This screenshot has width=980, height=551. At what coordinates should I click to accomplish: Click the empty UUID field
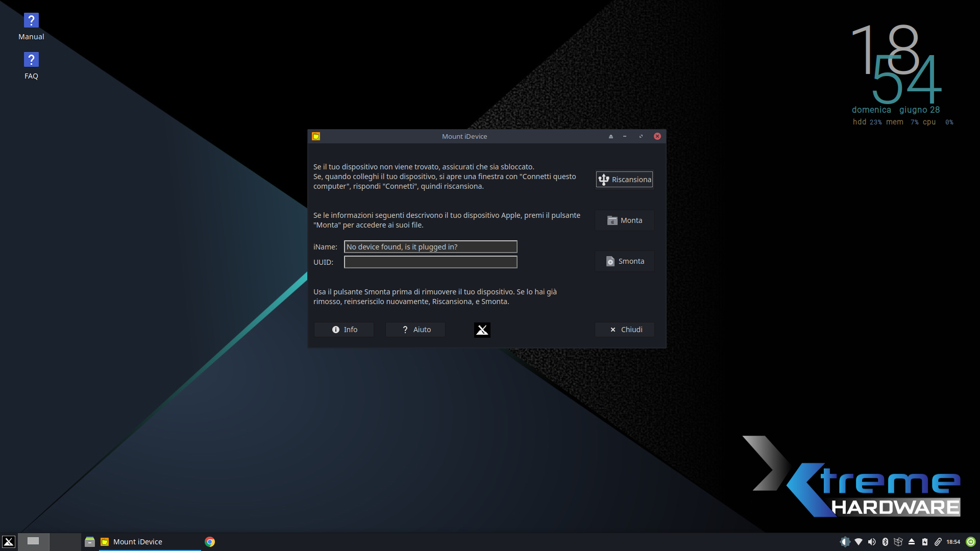(x=430, y=262)
